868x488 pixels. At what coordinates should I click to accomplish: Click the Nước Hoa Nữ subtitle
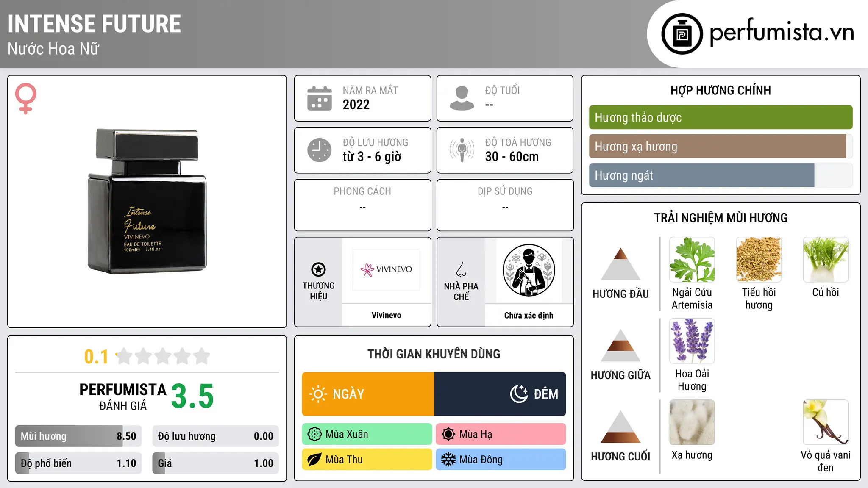click(53, 49)
